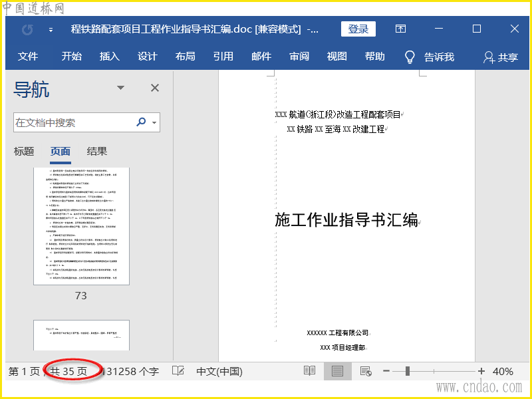Click the 共 35 页 total pages text

coord(68,372)
